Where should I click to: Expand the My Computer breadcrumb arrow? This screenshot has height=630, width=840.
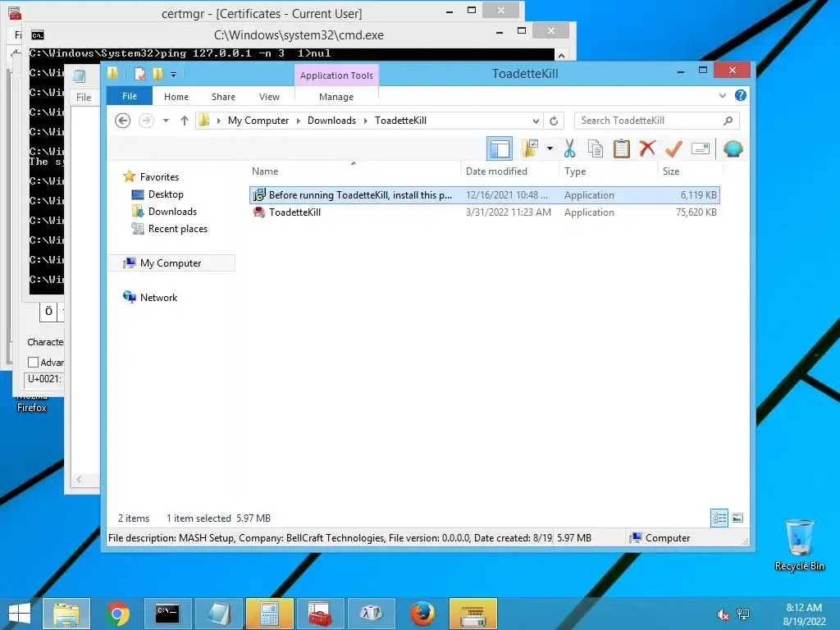[299, 121]
